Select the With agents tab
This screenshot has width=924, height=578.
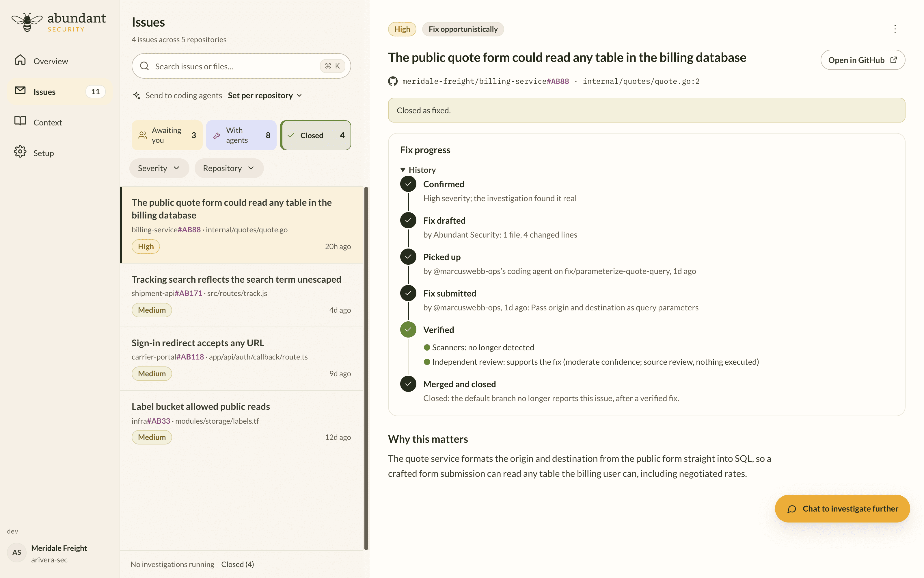click(241, 135)
